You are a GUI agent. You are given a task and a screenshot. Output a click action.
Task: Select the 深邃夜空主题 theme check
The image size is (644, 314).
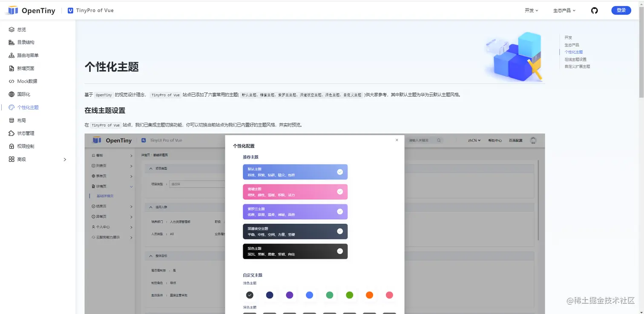point(340,231)
